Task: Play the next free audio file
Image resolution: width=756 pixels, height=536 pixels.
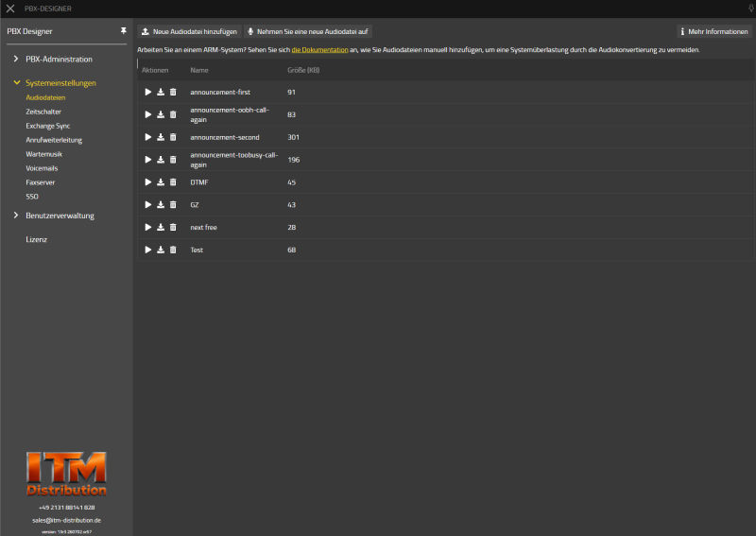Action: [148, 227]
